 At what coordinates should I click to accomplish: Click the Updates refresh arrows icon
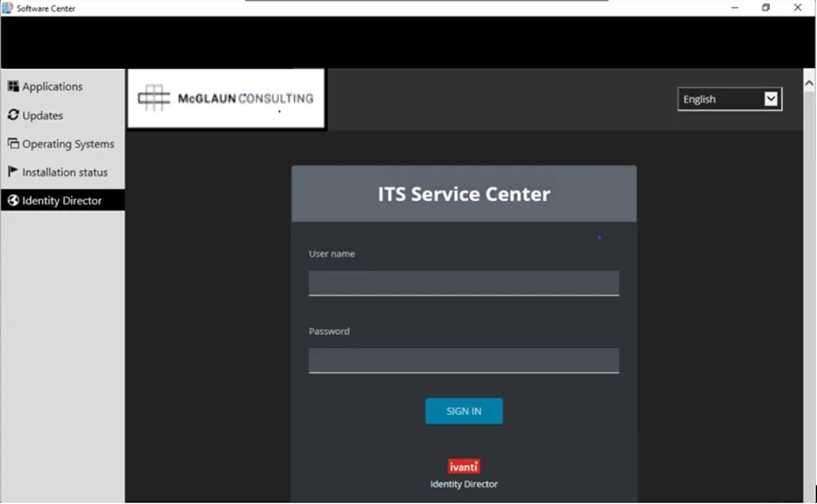click(13, 115)
